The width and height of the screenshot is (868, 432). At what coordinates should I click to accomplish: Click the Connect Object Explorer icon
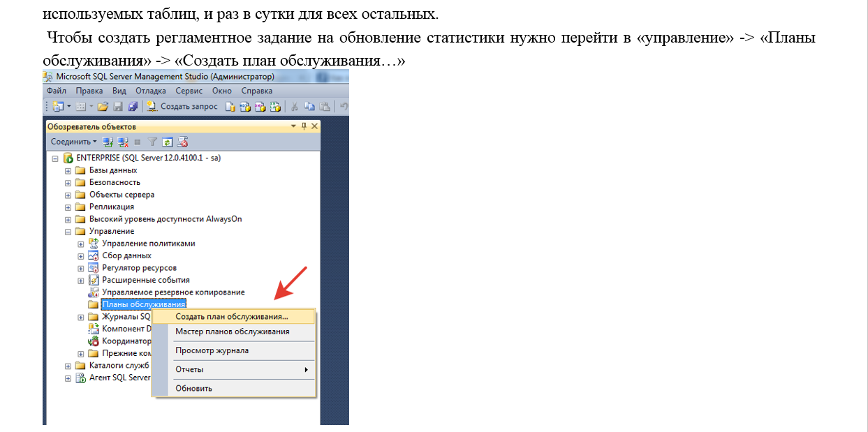pyautogui.click(x=108, y=142)
